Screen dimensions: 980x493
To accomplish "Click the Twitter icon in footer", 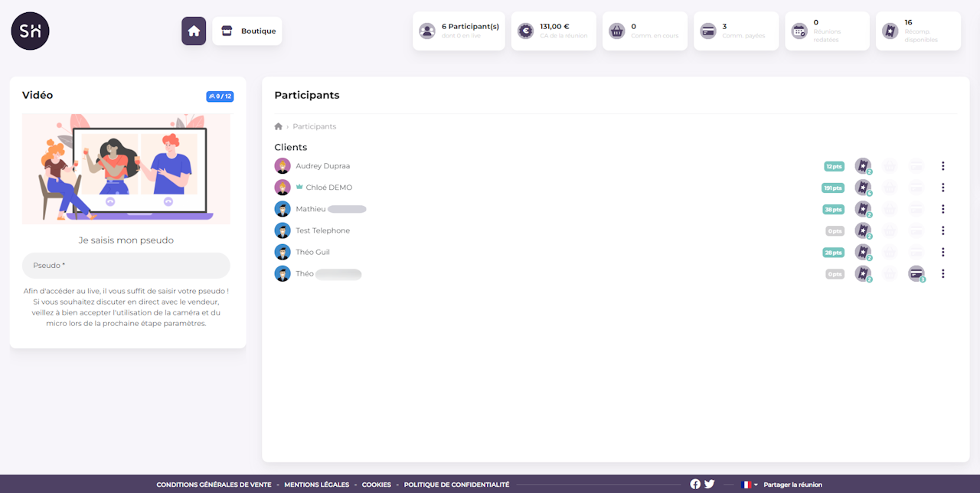I will (x=710, y=484).
